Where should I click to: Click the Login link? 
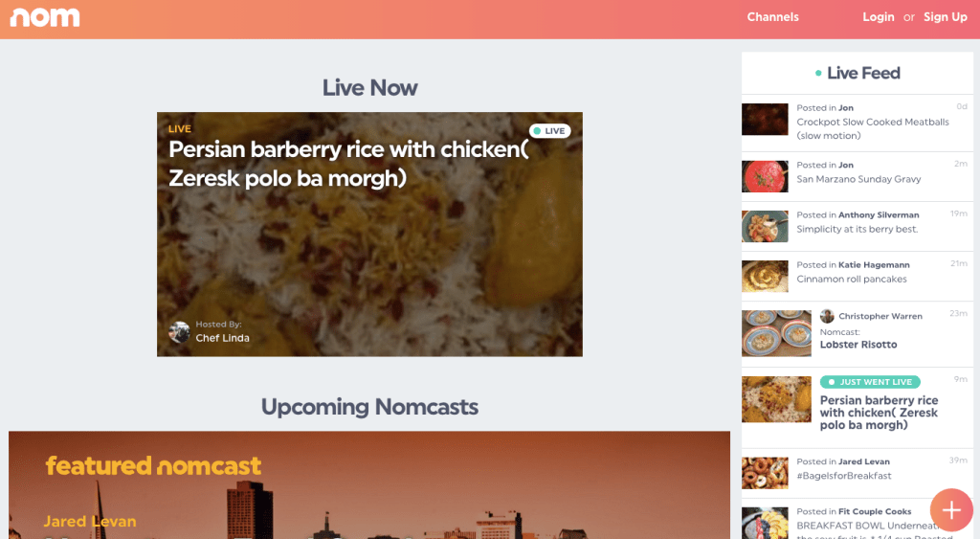point(879,17)
